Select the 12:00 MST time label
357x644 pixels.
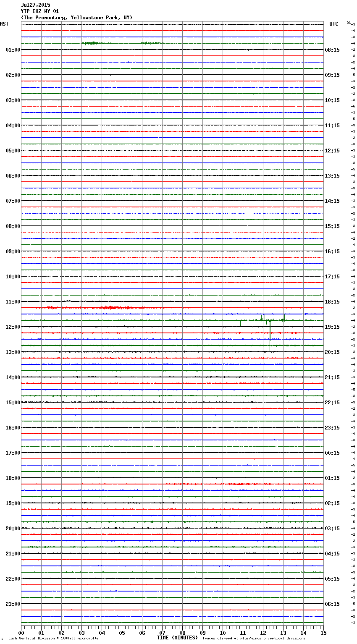[x=13, y=327]
